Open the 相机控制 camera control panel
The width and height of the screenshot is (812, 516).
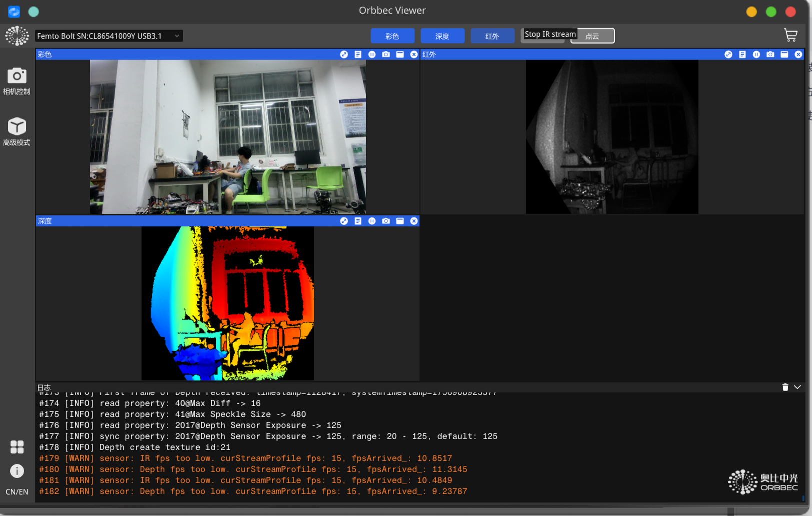pyautogui.click(x=17, y=81)
